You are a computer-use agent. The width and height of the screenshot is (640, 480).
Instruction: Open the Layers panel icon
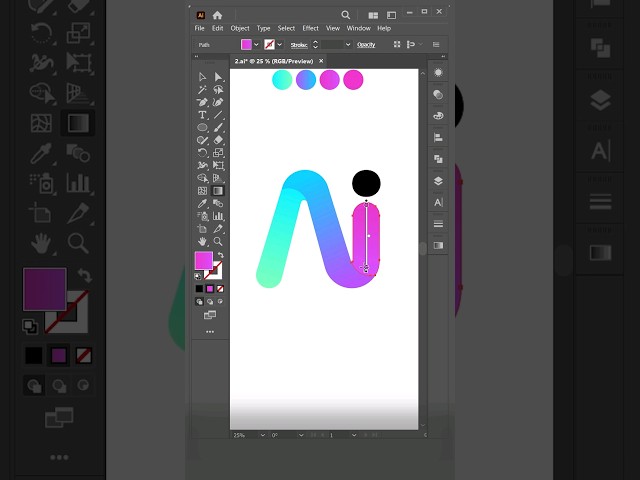438,181
